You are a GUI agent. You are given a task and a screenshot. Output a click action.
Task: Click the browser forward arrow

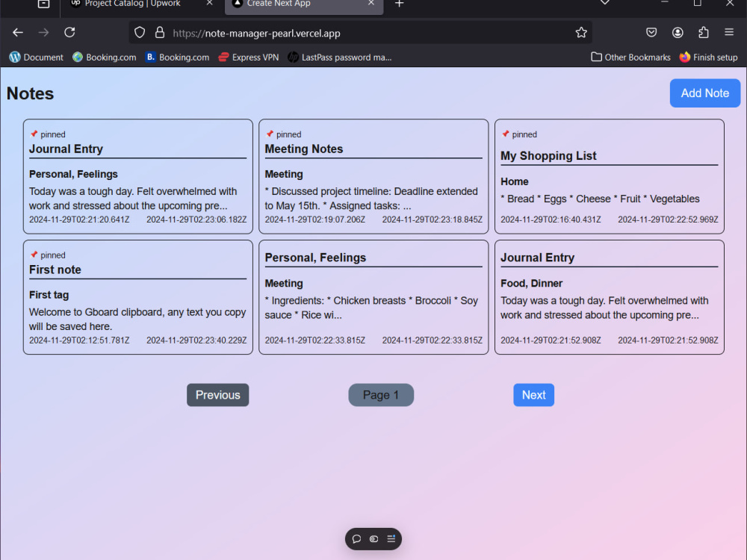tap(43, 32)
